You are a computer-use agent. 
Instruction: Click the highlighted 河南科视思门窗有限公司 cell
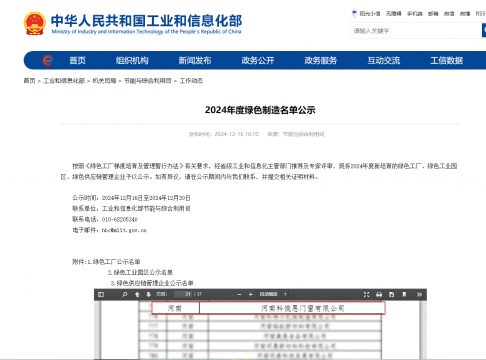(292, 308)
